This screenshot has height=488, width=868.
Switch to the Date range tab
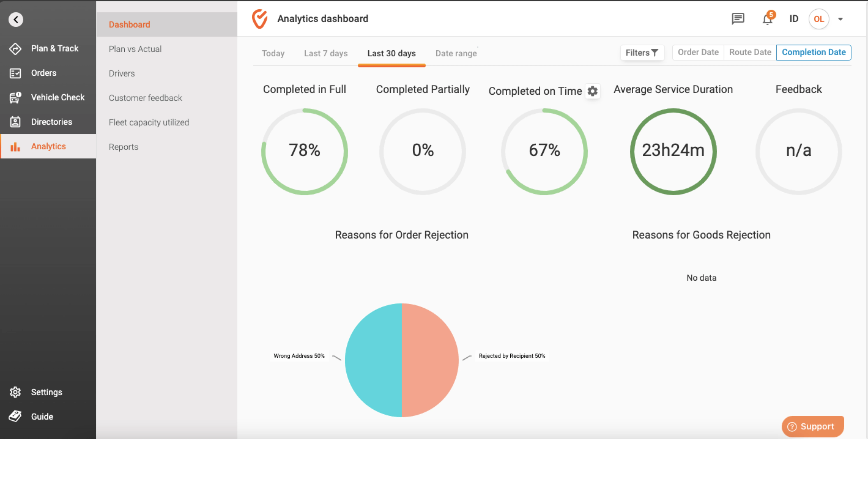click(456, 53)
